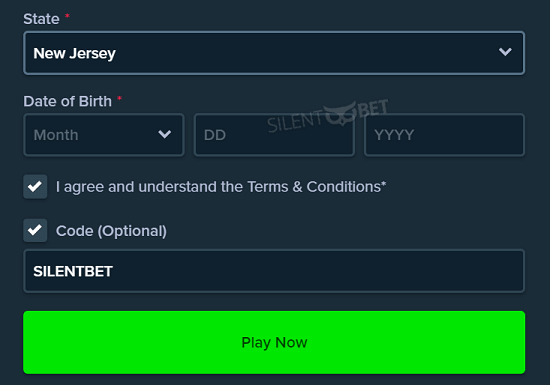Click the Code (Optional) label text
Screen dimensions: 550x385
pos(111,231)
